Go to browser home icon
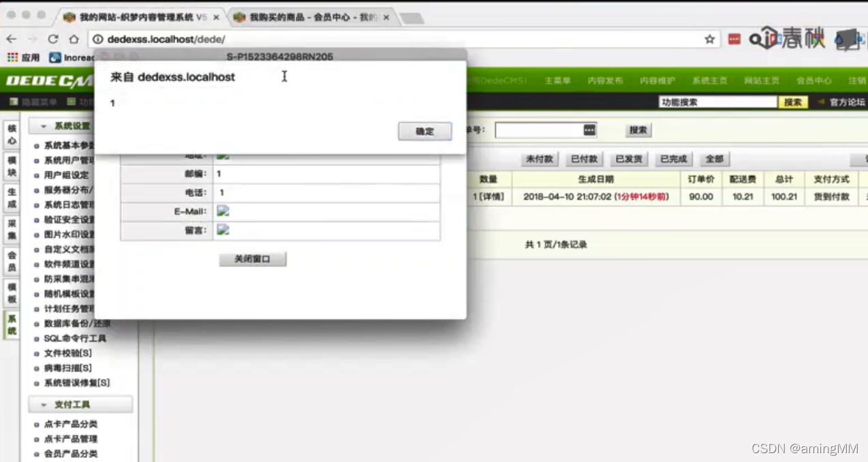 click(74, 40)
